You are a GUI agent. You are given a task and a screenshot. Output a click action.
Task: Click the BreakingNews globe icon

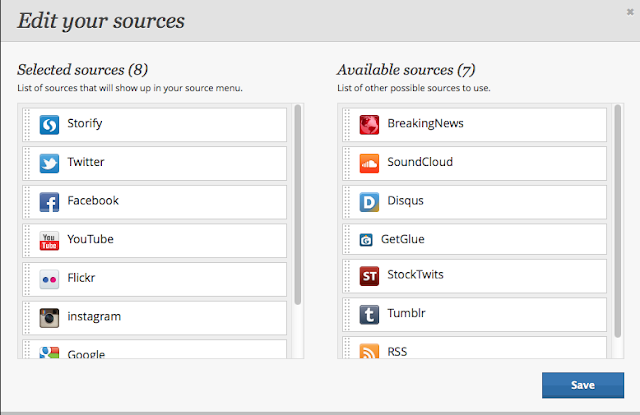click(x=369, y=125)
